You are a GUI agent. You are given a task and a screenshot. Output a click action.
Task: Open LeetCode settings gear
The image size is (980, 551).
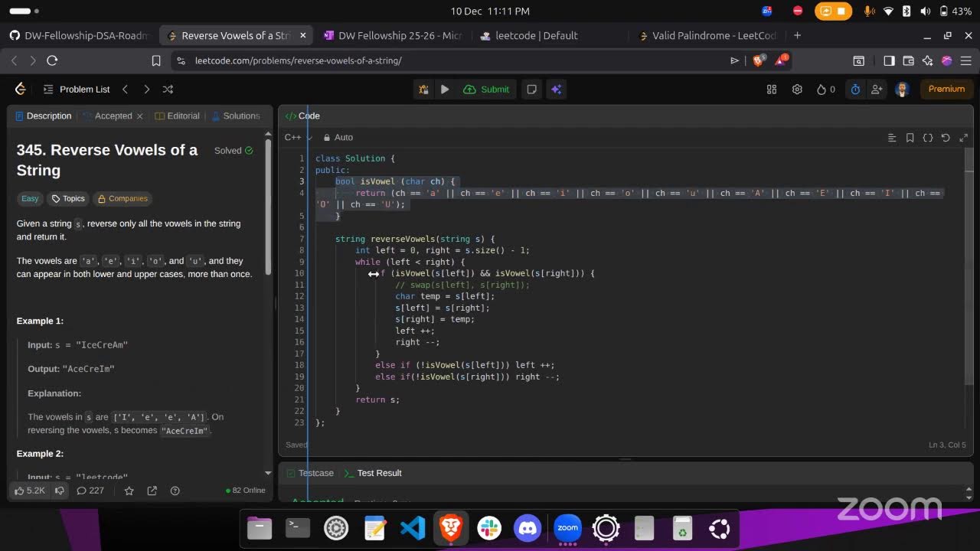[x=797, y=90]
